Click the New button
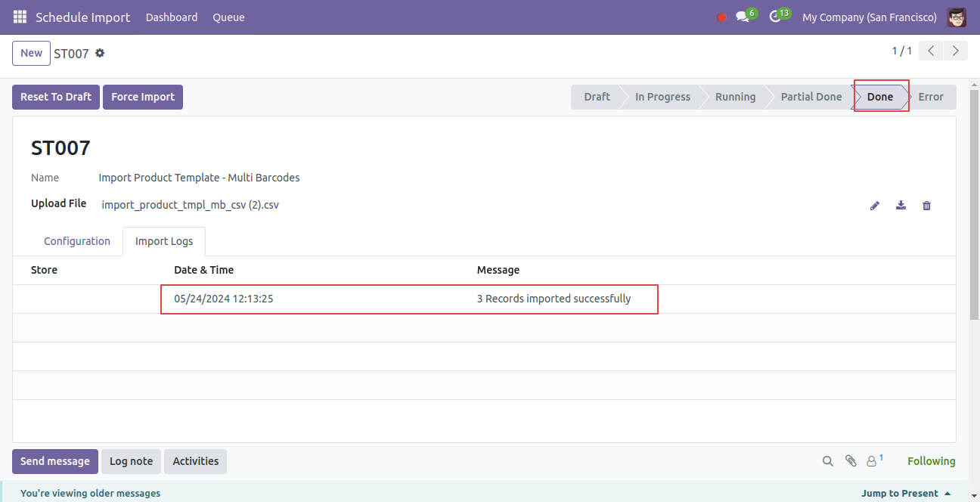Viewport: 980px width, 502px height. tap(31, 53)
